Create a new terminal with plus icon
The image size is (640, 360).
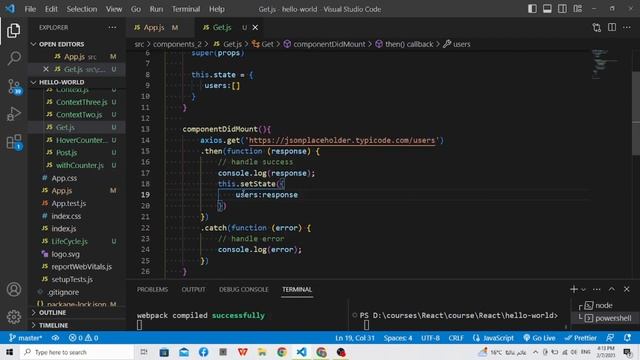[x=573, y=289]
